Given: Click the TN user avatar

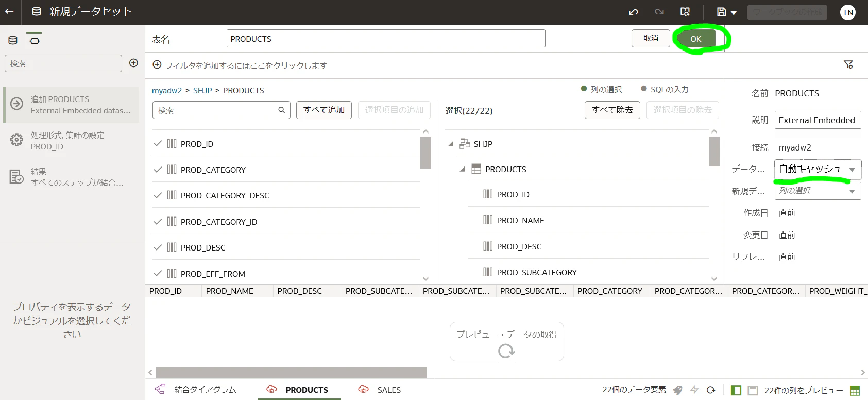Looking at the screenshot, I should 848,12.
